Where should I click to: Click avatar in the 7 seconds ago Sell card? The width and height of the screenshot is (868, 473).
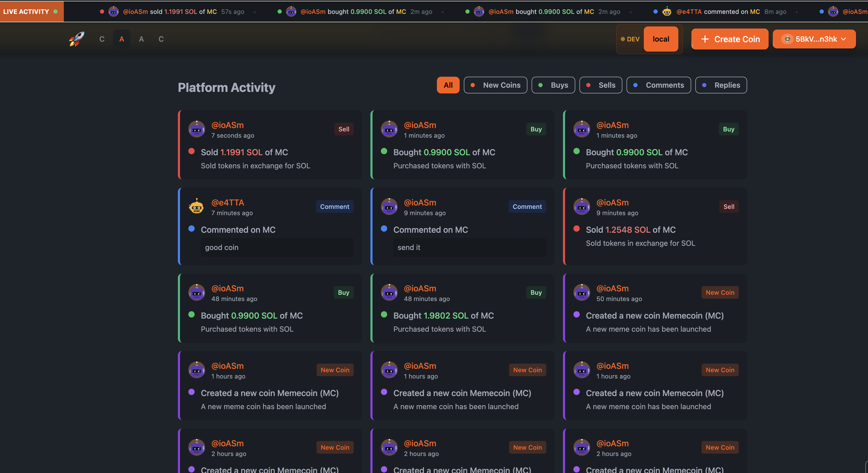[197, 129]
